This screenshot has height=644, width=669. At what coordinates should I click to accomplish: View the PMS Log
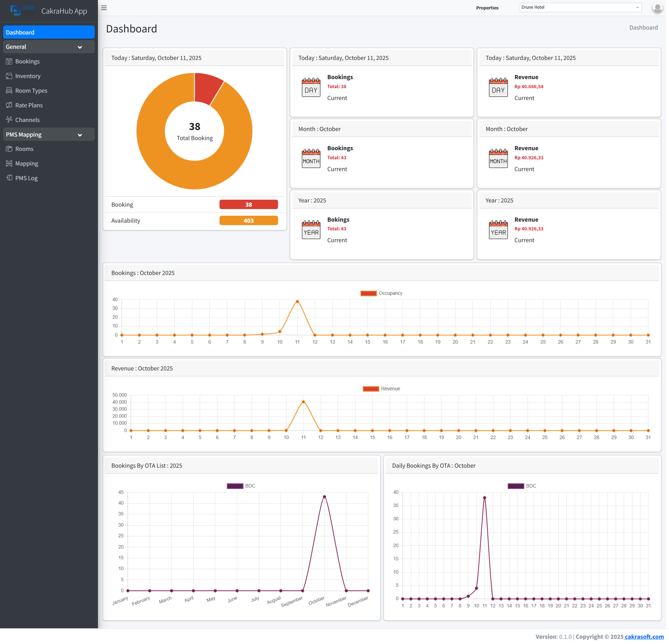26,178
